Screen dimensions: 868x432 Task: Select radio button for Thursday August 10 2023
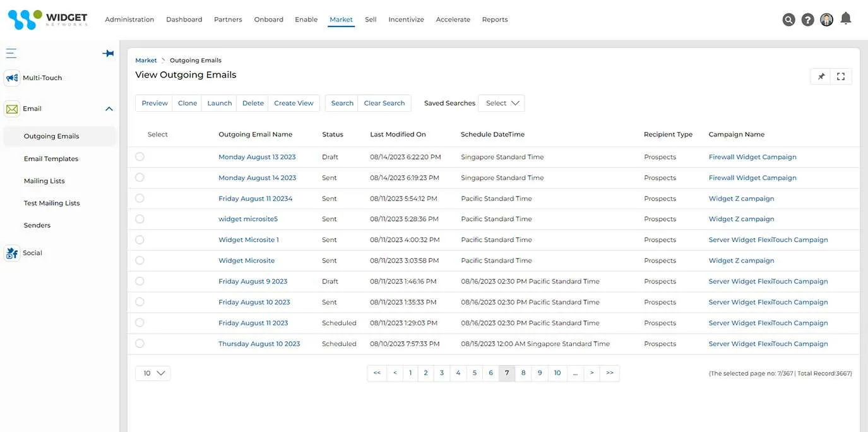tap(140, 344)
